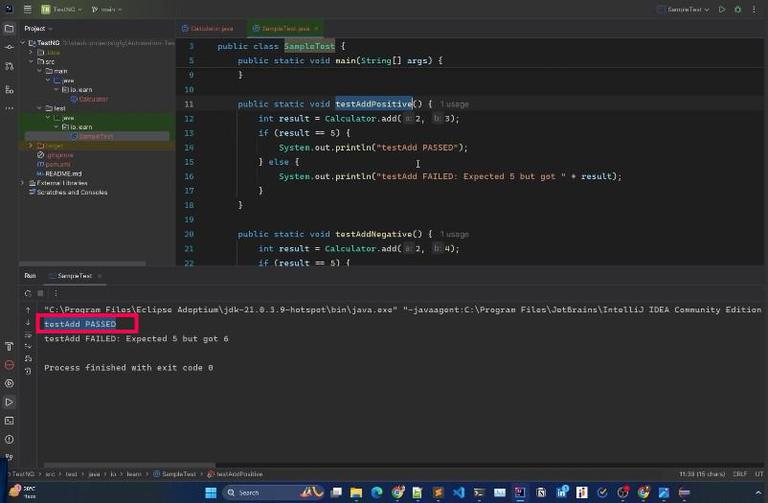This screenshot has height=503, width=768.
Task: Collapse the src folder
Action: click(x=31, y=61)
